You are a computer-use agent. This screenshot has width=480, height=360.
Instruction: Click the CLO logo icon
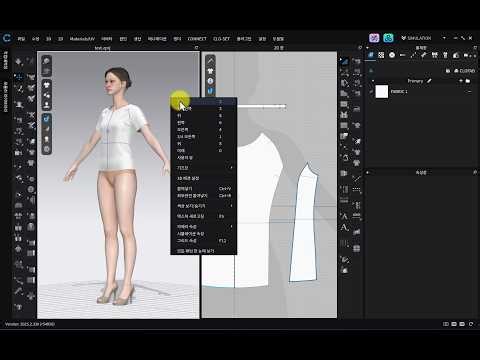coord(7,38)
